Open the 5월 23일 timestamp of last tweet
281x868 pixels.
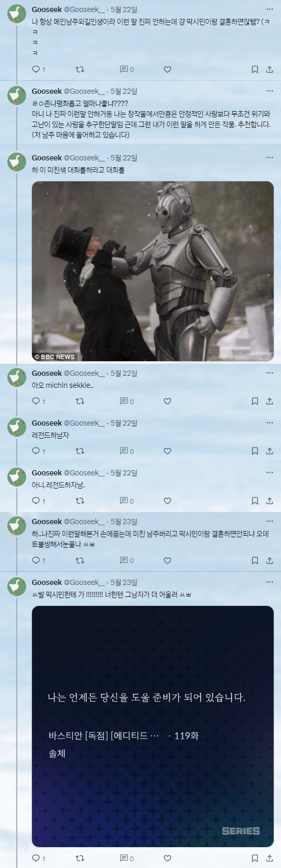[124, 582]
